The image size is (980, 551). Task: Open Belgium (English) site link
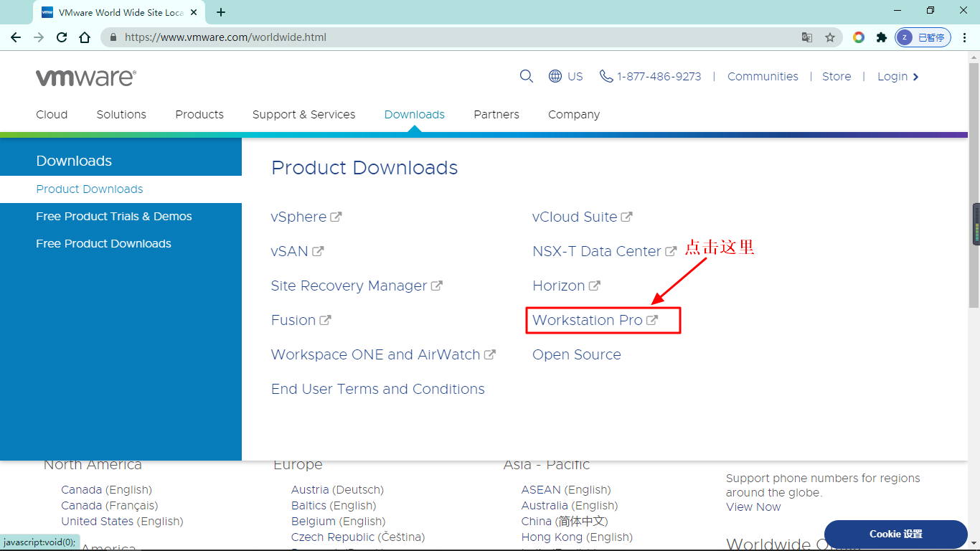tap(338, 522)
